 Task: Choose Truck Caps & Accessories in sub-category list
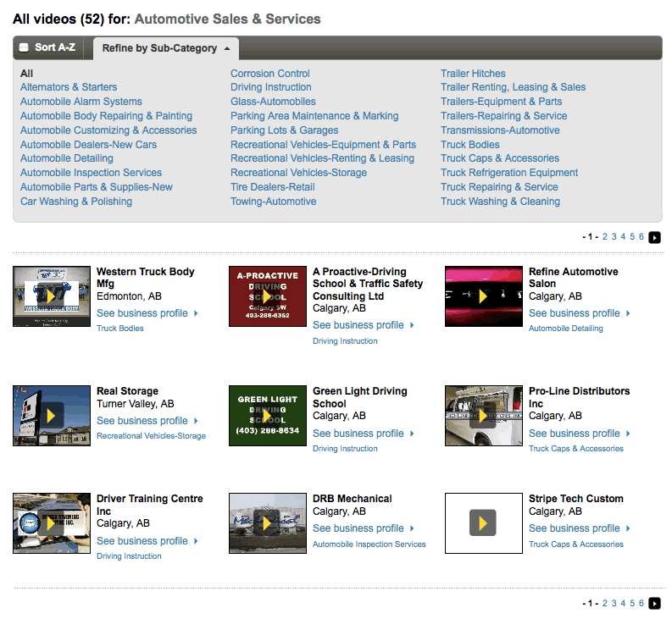pos(500,158)
